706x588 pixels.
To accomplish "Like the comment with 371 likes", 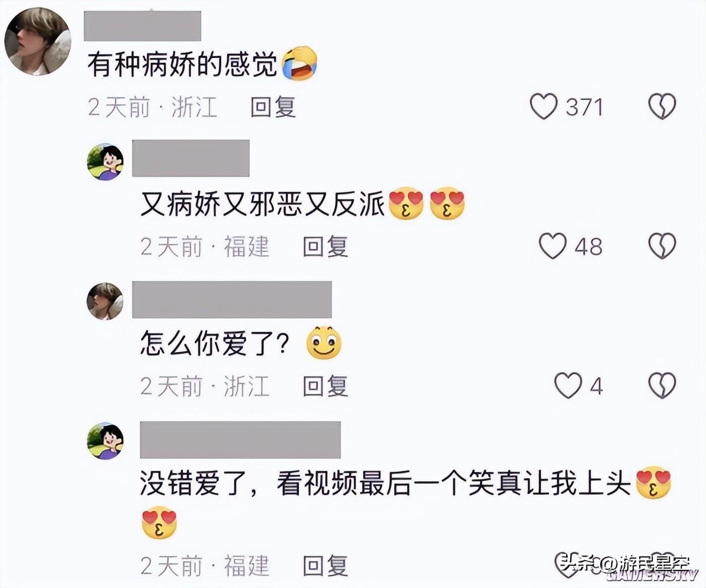I will coord(544,106).
